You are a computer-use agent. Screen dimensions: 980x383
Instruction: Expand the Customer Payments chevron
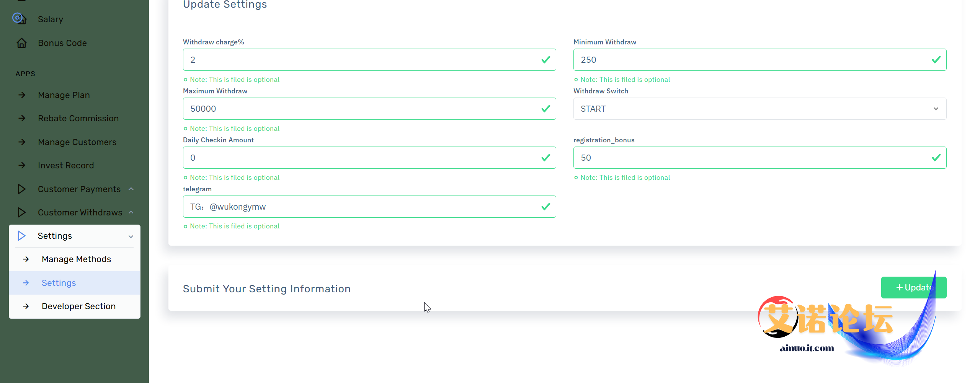pos(131,189)
